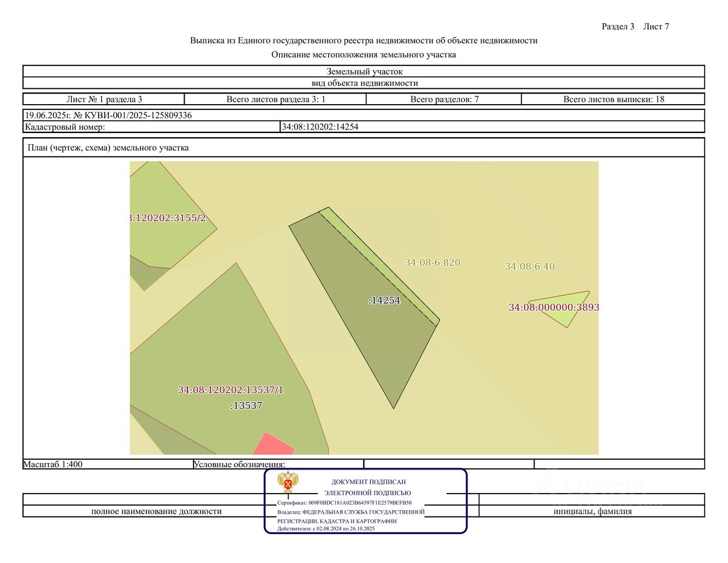This screenshot has height=563, width=728.
Task: Click the cell 'Всего листов раздела 3: 1'
Action: pos(276,99)
